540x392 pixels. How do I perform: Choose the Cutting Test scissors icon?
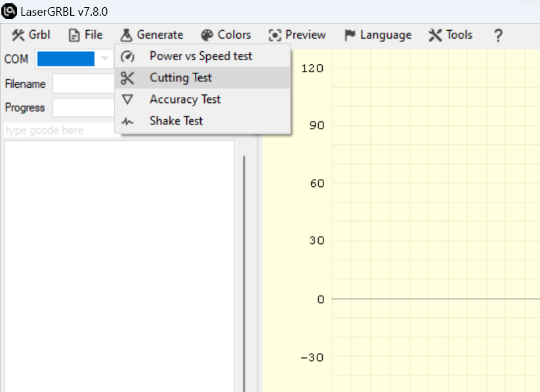[128, 78]
